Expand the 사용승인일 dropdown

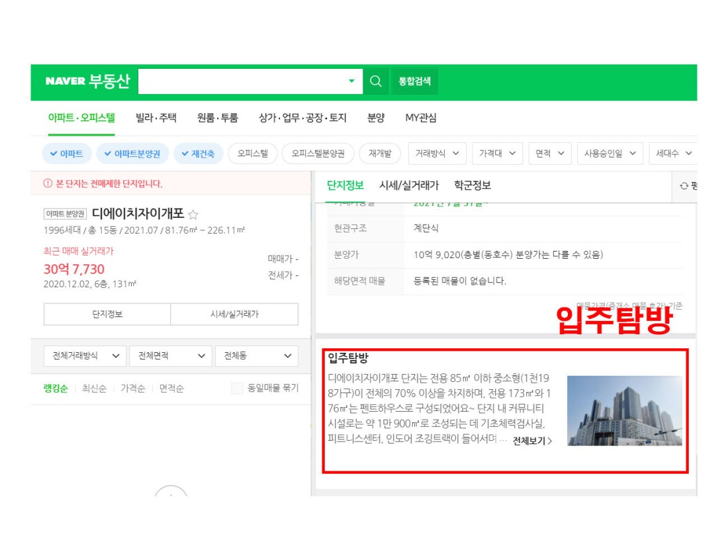(610, 154)
